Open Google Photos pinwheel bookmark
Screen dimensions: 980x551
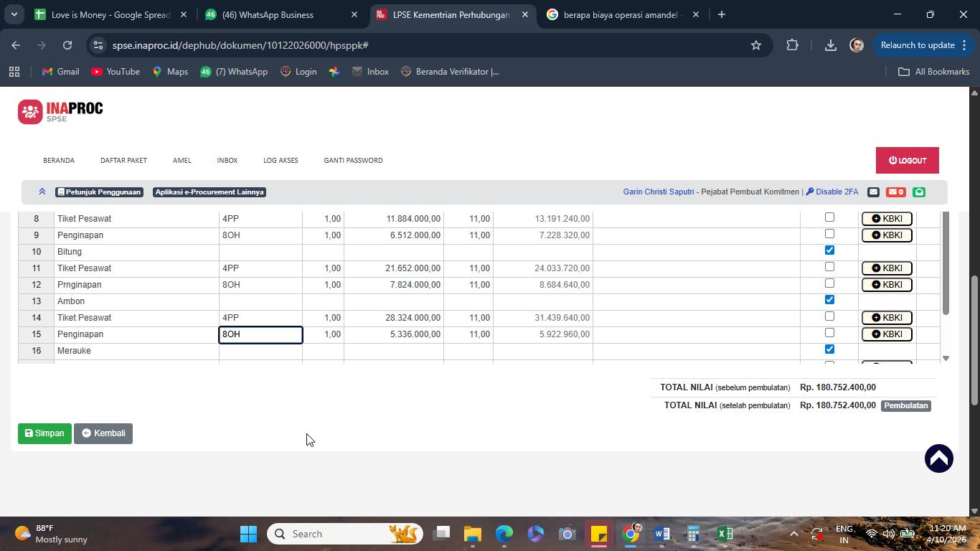pos(334,72)
